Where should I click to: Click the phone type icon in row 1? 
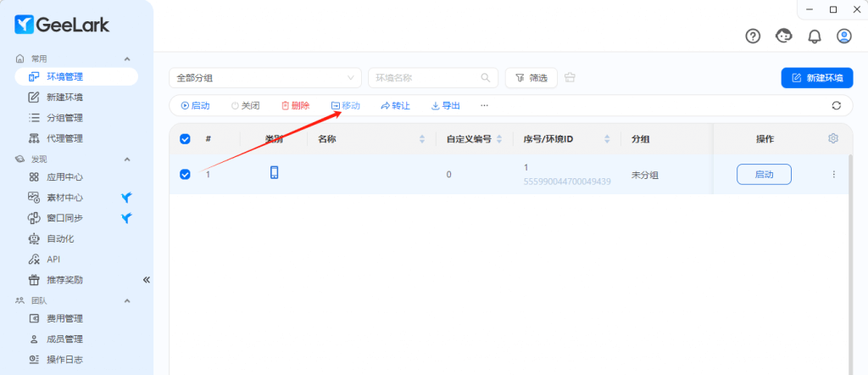click(274, 173)
